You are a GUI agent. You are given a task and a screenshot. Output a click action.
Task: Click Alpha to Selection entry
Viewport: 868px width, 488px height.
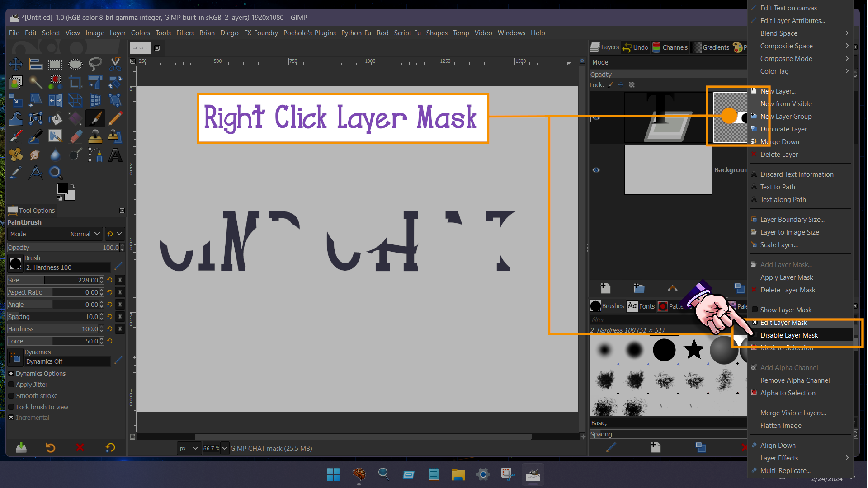pos(801,393)
